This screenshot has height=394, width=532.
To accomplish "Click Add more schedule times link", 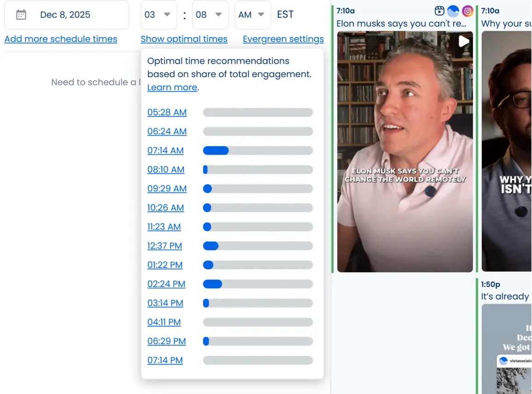I will [x=61, y=39].
